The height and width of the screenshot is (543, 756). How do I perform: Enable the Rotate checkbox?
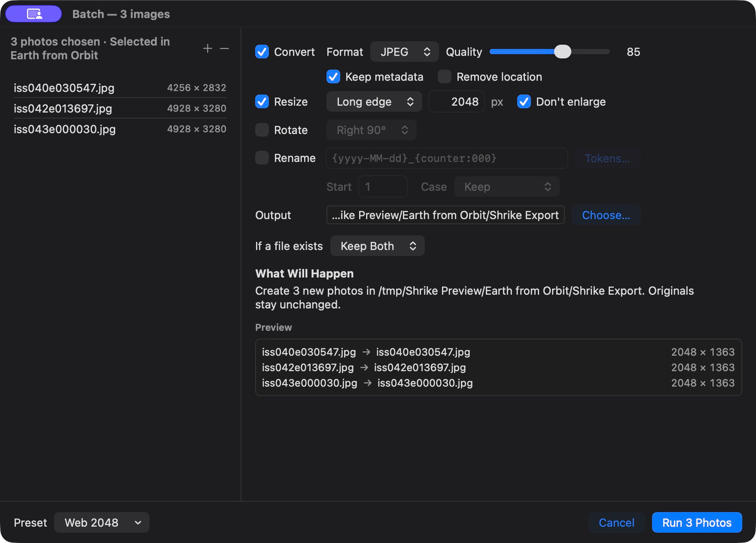pyautogui.click(x=262, y=130)
